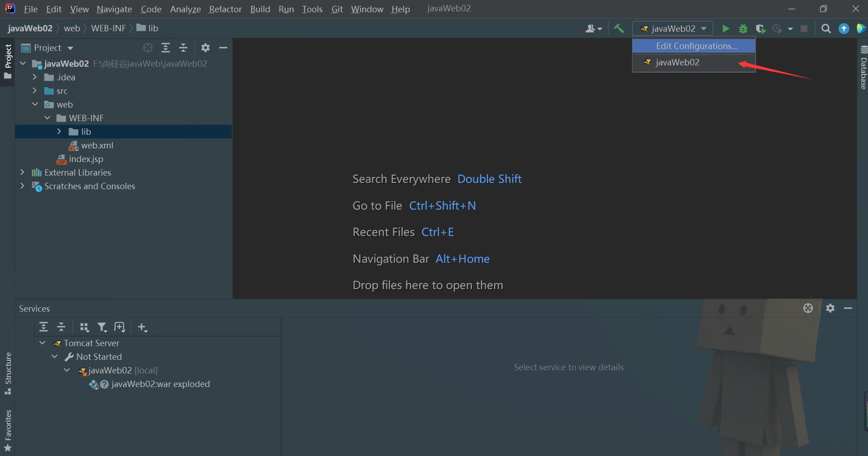The height and width of the screenshot is (456, 868).
Task: Open the Profiler run icon
Action: pos(777,29)
